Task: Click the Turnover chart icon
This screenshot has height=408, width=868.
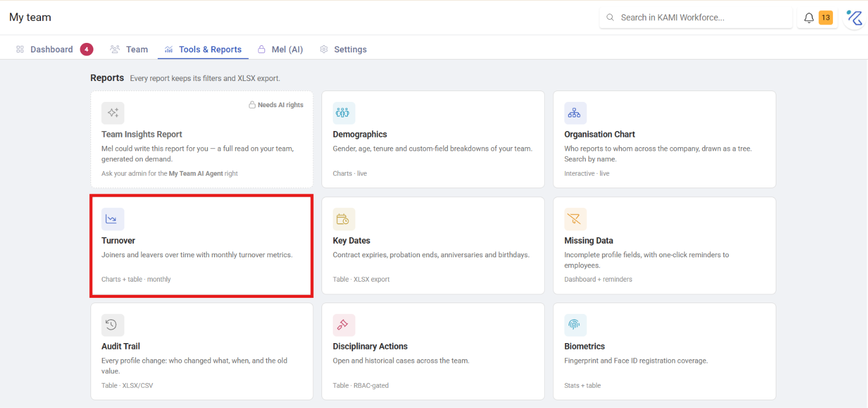Action: pos(113,219)
